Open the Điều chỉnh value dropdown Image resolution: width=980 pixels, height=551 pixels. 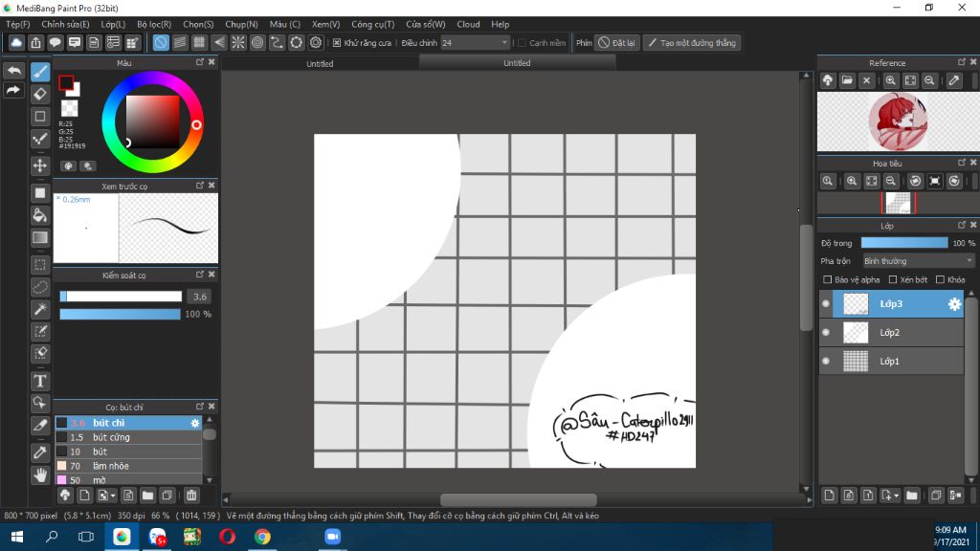pyautogui.click(x=475, y=42)
